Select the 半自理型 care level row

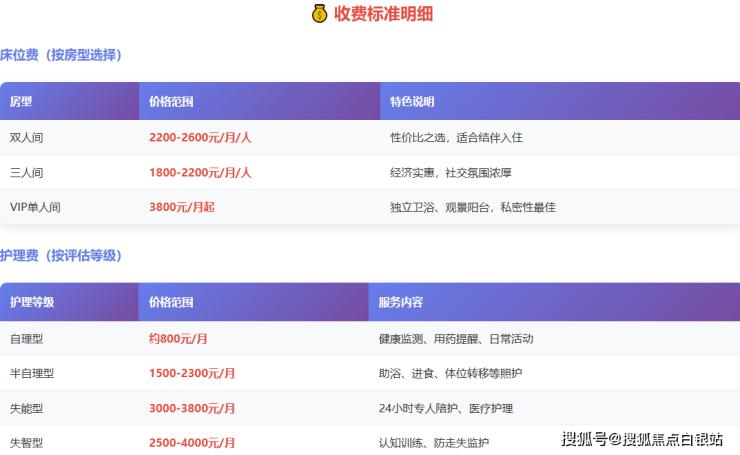click(32, 374)
